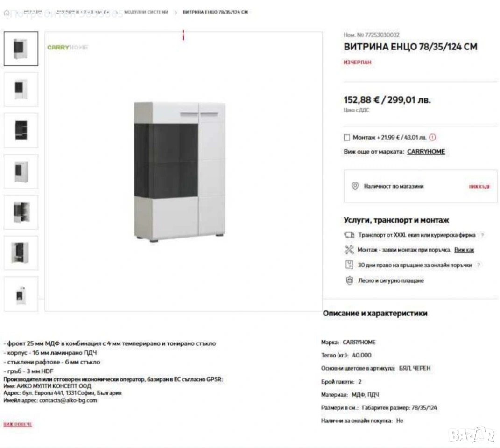This screenshot has height=448, width=500.
Task: Open the CARRYHOME brand link
Action: (x=426, y=152)
